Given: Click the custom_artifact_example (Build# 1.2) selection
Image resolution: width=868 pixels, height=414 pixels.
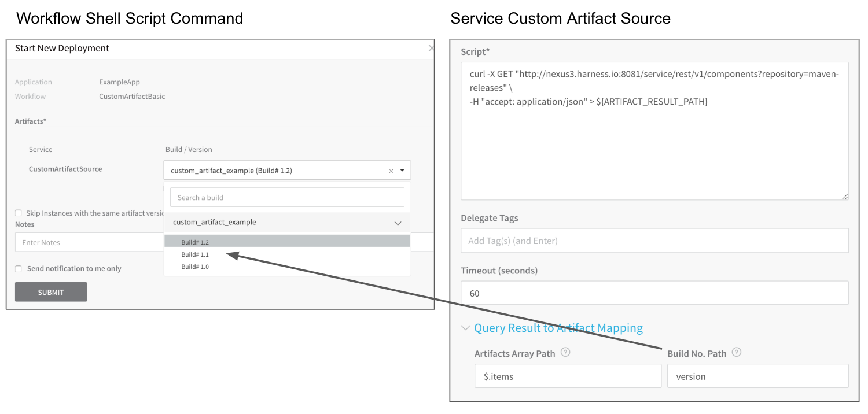Looking at the screenshot, I should point(231,171).
